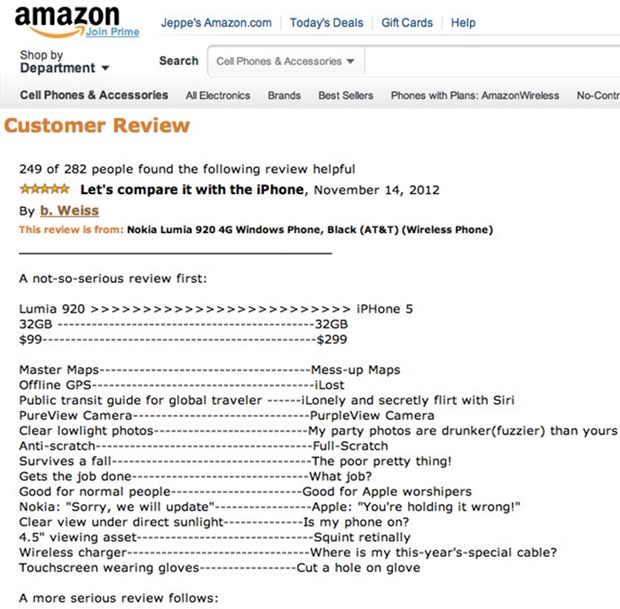
Task: Open Jeppe's Amazon.com link
Action: tap(216, 23)
